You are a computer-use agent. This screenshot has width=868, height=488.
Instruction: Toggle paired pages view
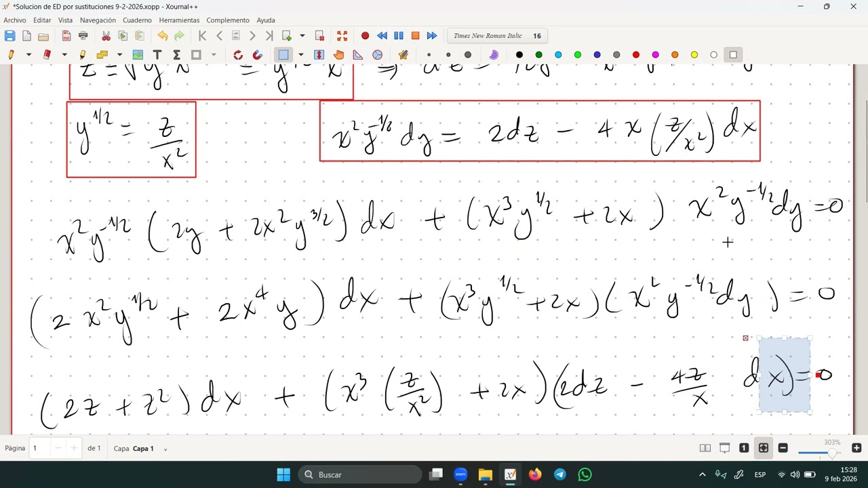[705, 448]
